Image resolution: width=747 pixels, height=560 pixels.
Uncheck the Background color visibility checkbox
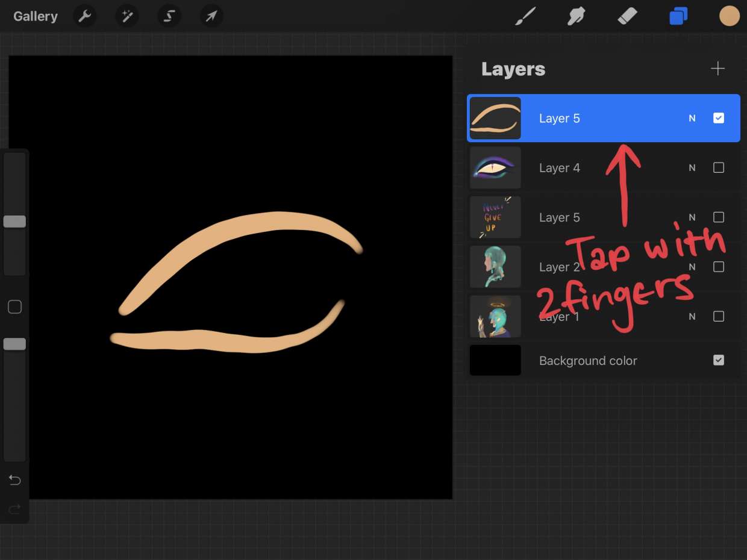pos(718,360)
